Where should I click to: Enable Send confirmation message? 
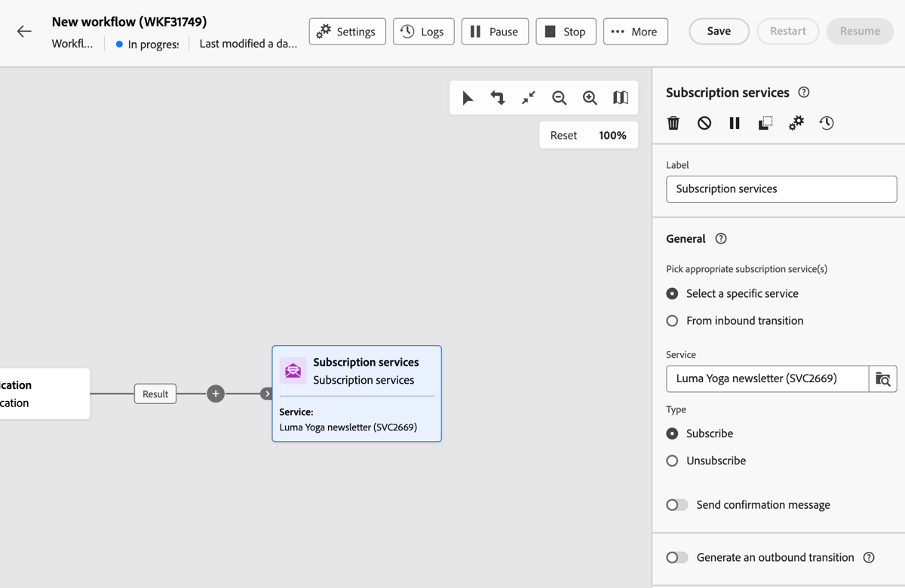(x=676, y=504)
